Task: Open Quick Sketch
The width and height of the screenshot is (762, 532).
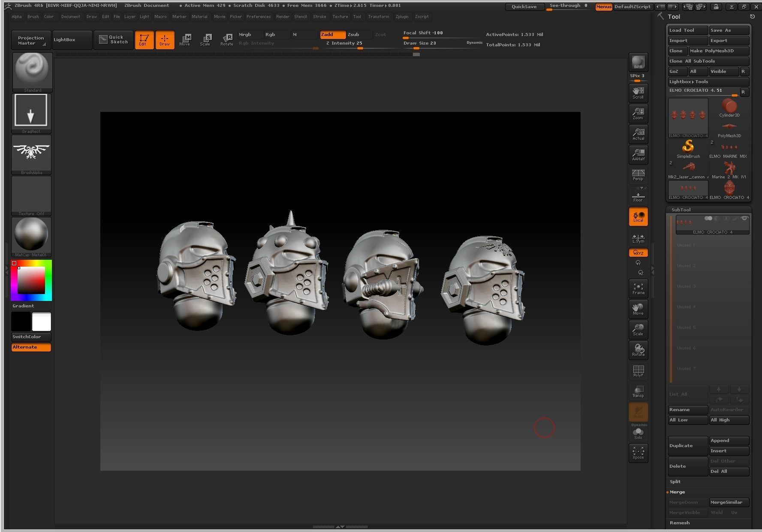Action: click(x=114, y=40)
